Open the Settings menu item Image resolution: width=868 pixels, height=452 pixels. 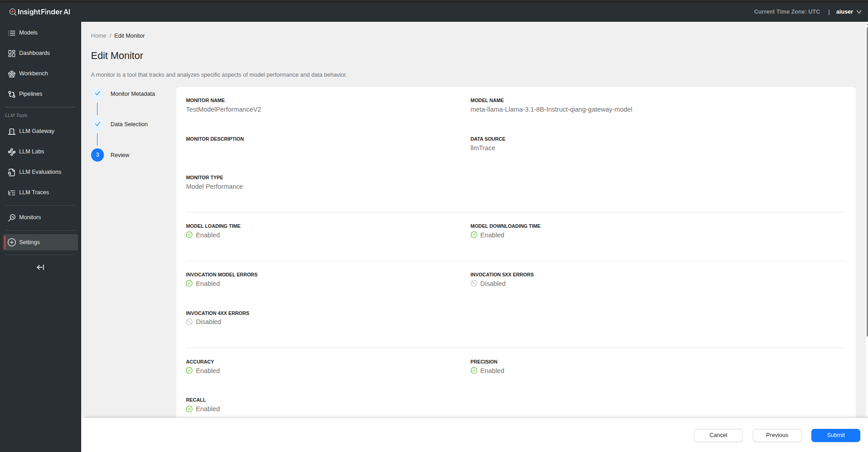(x=29, y=242)
